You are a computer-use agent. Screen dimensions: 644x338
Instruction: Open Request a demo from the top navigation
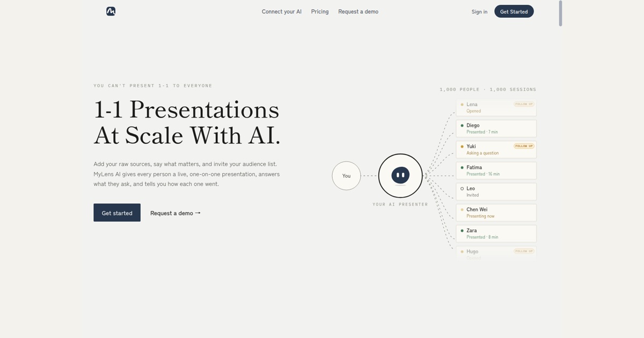pos(358,11)
